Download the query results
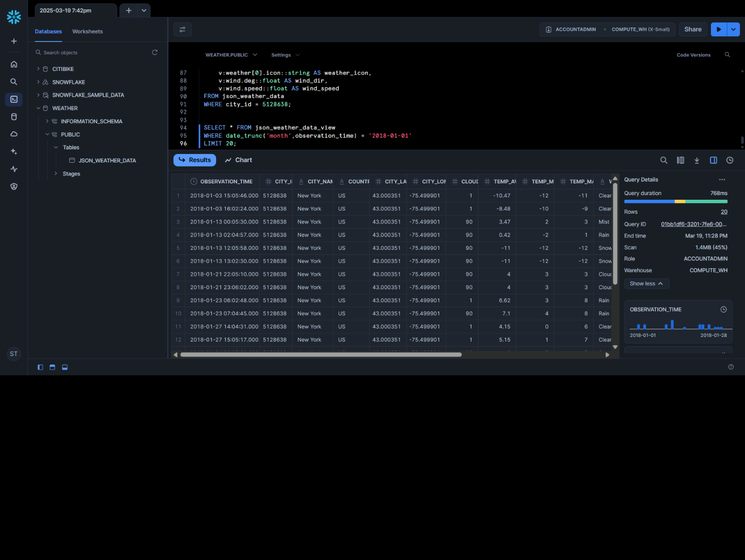 tap(696, 161)
